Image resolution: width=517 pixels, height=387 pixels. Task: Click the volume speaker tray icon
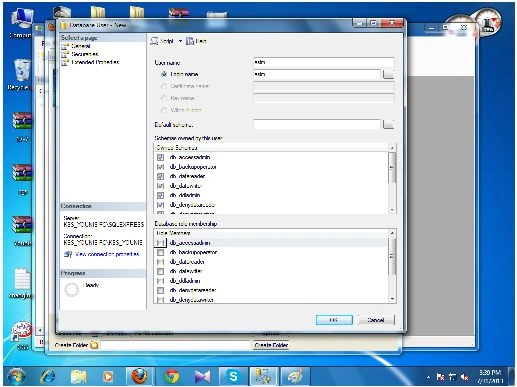464,377
